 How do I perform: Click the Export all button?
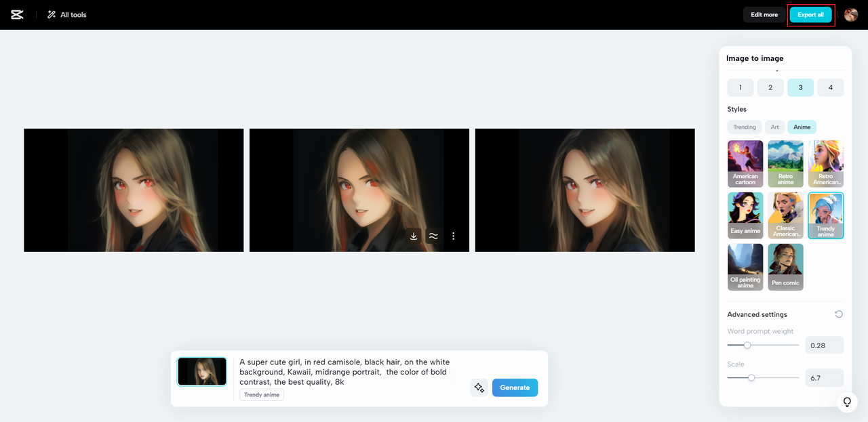tap(810, 15)
